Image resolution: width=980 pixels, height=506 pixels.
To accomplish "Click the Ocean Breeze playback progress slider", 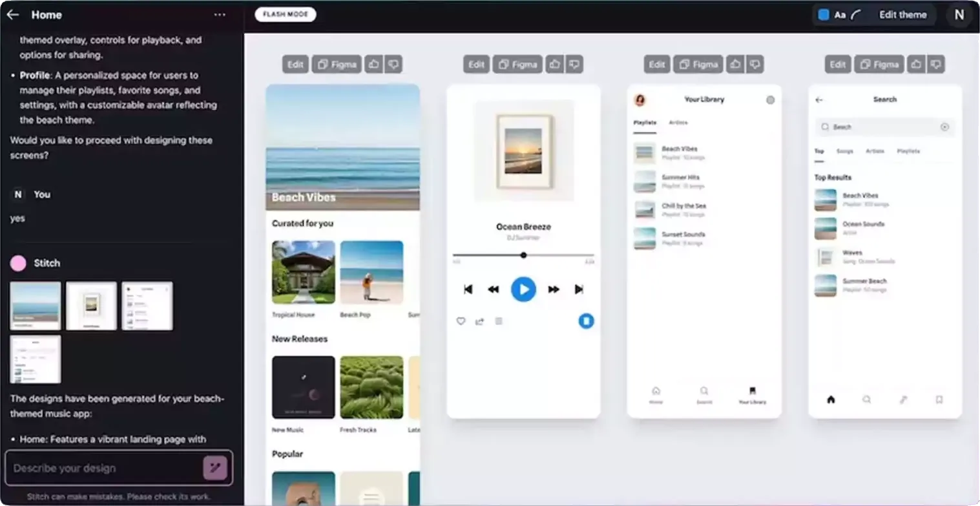I will [523, 255].
